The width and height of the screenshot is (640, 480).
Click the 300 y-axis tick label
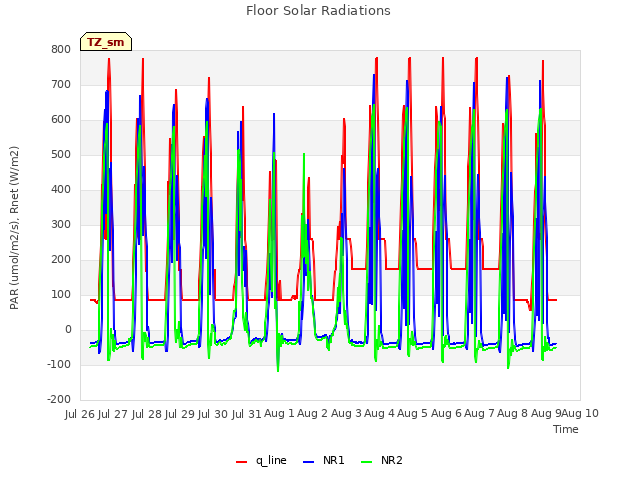click(61, 224)
